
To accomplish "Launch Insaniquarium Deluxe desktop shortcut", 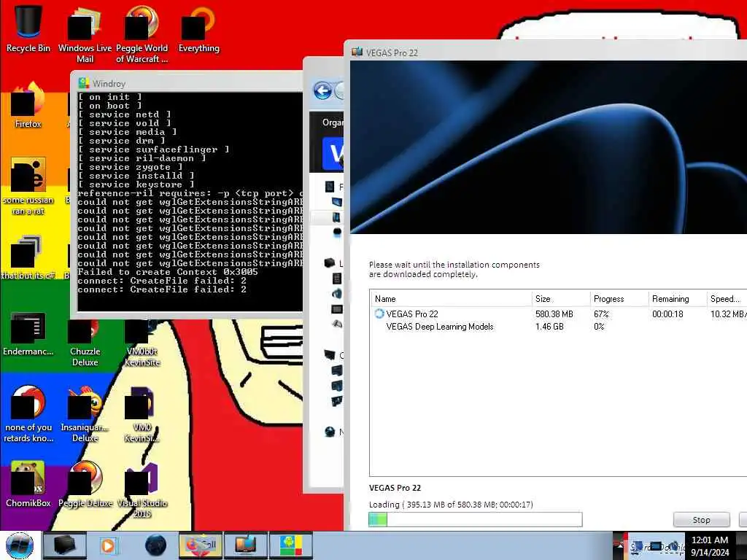I will point(85,414).
